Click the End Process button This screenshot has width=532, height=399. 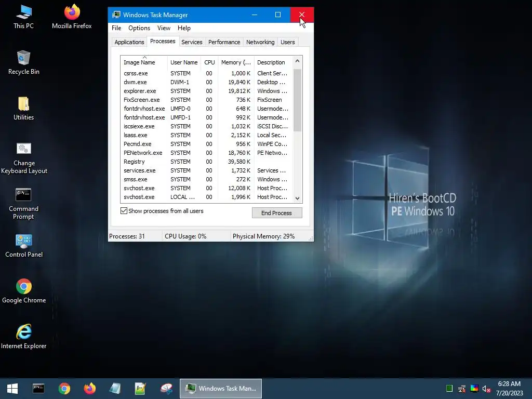pos(277,212)
